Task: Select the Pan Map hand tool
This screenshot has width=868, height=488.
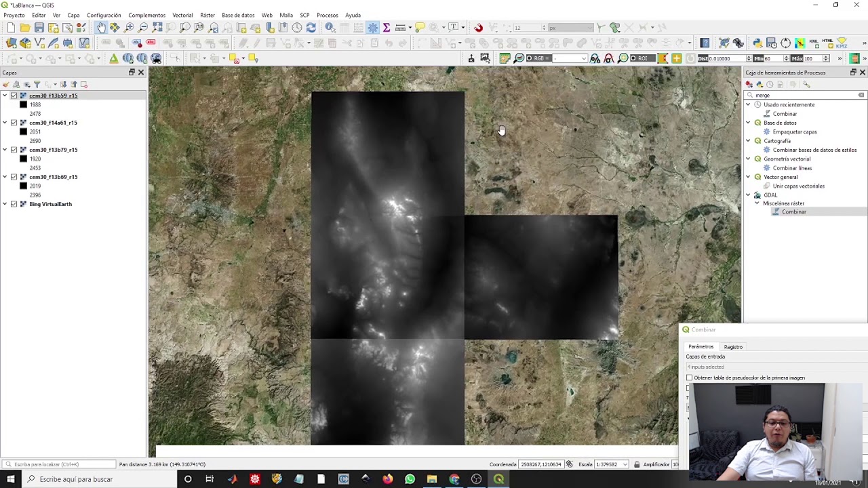Action: point(100,28)
